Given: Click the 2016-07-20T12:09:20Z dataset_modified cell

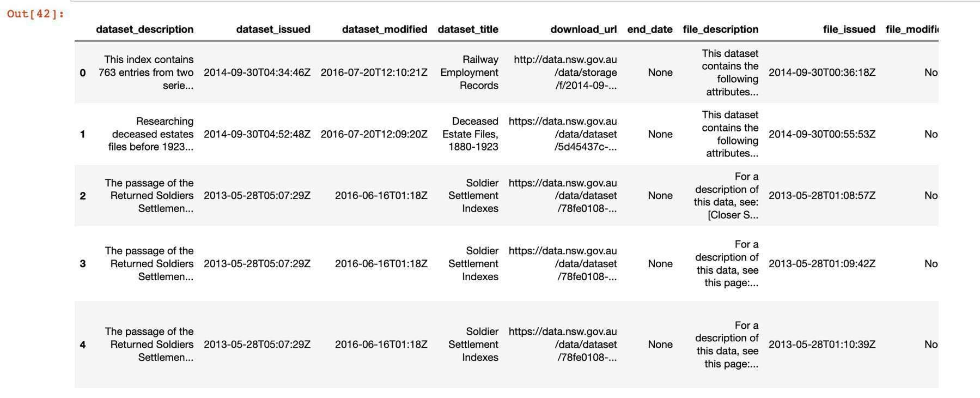Looking at the screenshot, I should (x=374, y=134).
